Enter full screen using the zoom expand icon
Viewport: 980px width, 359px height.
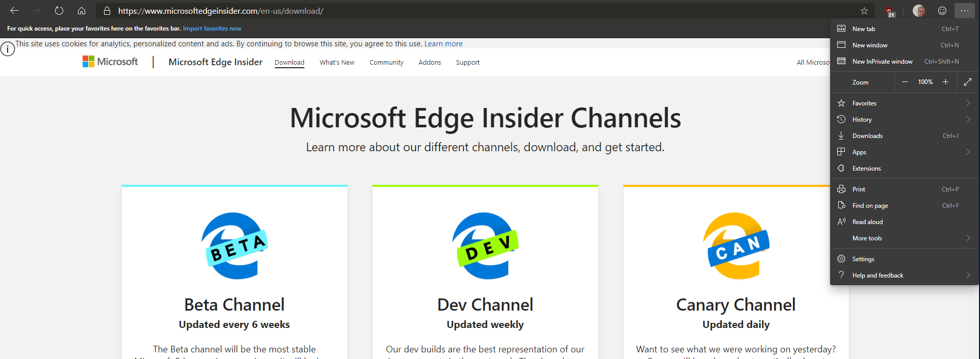point(968,82)
